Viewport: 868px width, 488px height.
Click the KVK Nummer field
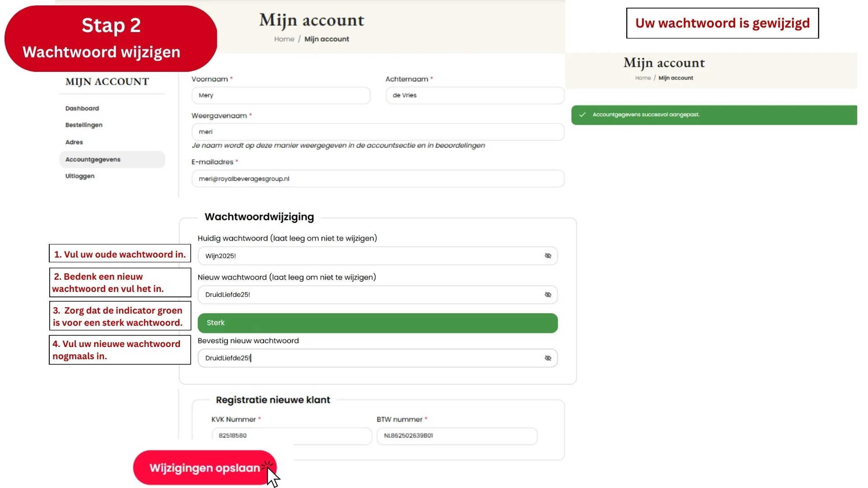(x=292, y=436)
